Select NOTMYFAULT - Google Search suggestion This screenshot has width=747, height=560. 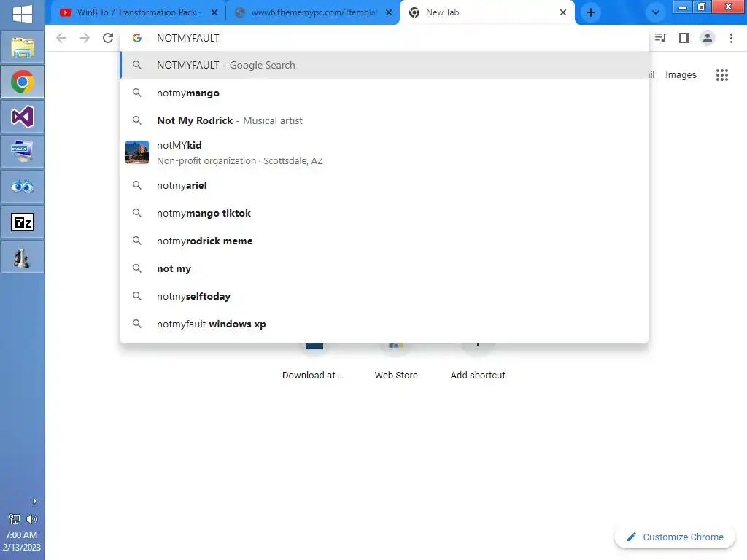384,65
